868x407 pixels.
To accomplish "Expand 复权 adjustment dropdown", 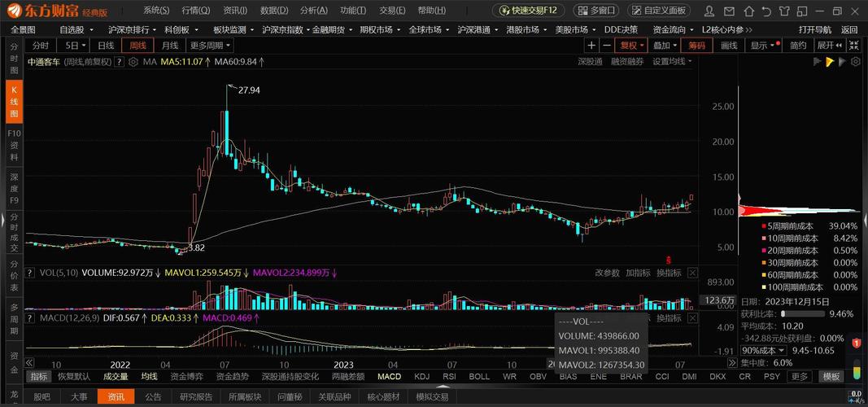I will click(632, 46).
